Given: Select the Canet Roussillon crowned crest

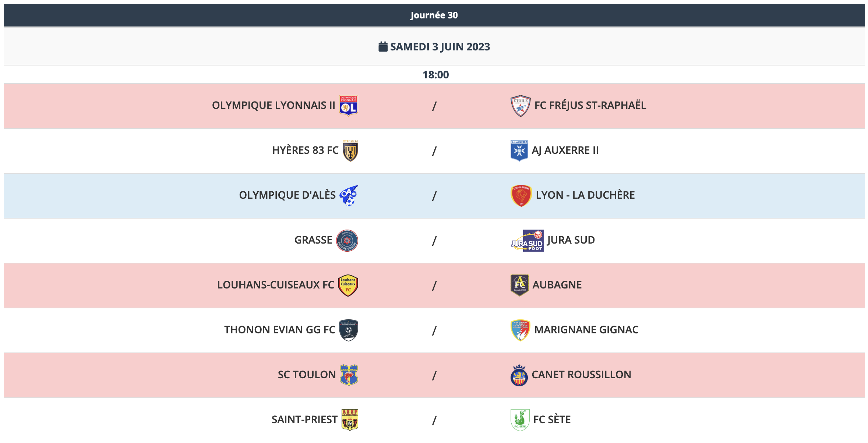Looking at the screenshot, I should click(519, 375).
